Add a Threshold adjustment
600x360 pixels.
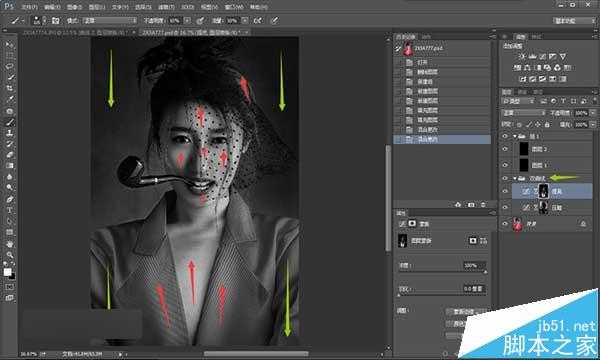(x=543, y=79)
